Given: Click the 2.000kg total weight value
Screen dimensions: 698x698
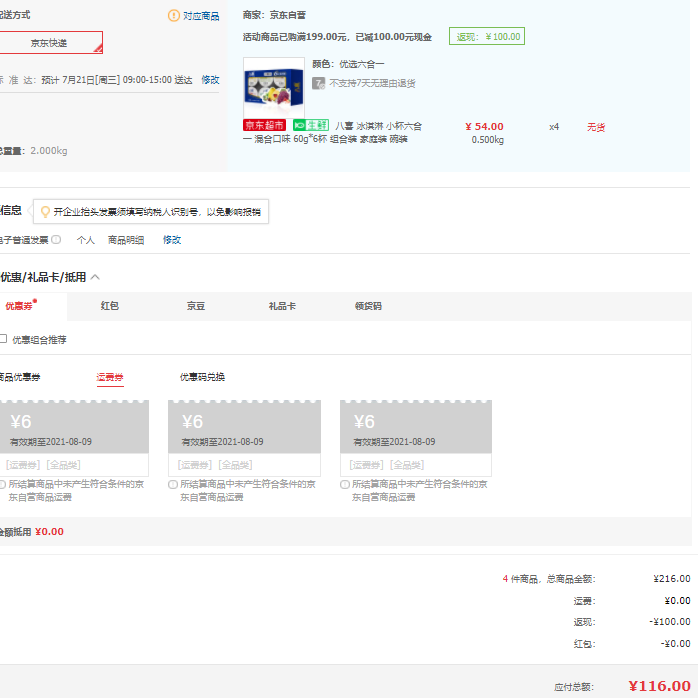Looking at the screenshot, I should 49,151.
